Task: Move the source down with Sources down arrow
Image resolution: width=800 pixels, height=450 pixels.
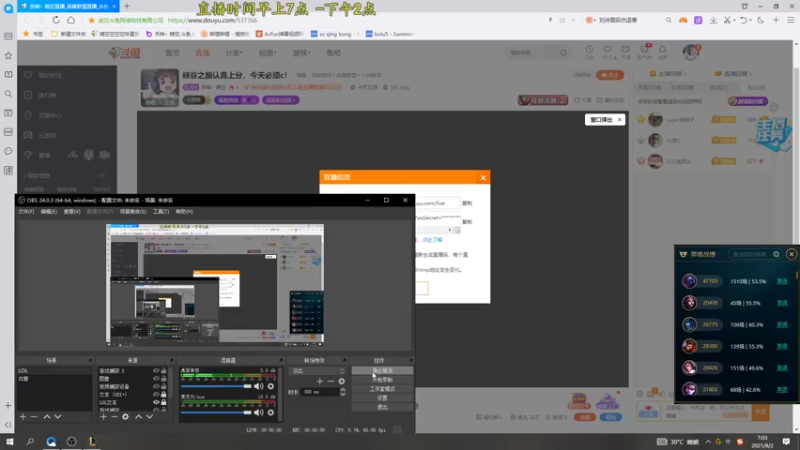Action: tap(149, 417)
